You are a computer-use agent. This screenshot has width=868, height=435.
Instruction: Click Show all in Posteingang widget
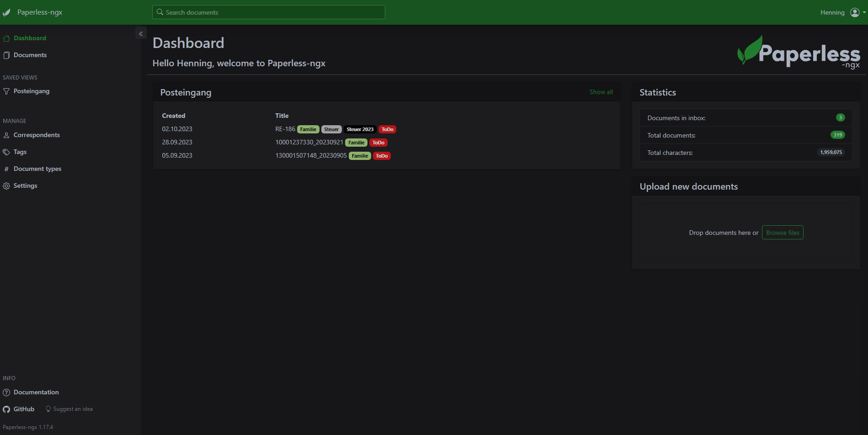click(x=601, y=92)
